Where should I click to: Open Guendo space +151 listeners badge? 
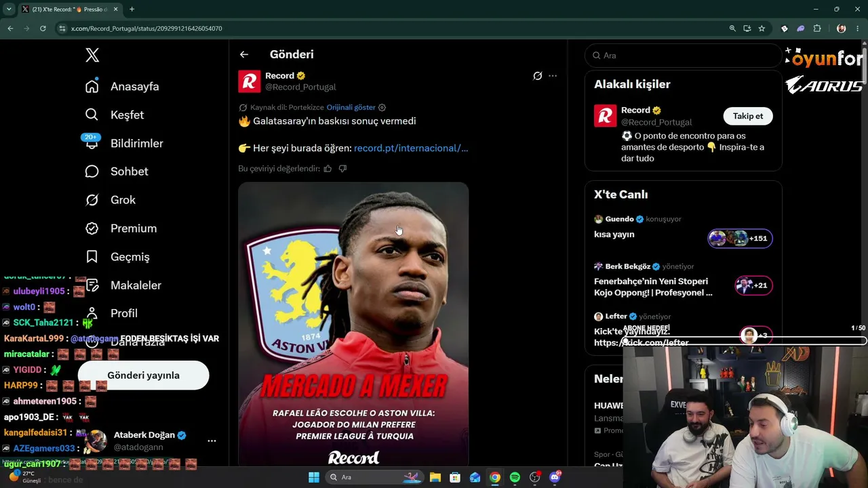click(x=740, y=238)
